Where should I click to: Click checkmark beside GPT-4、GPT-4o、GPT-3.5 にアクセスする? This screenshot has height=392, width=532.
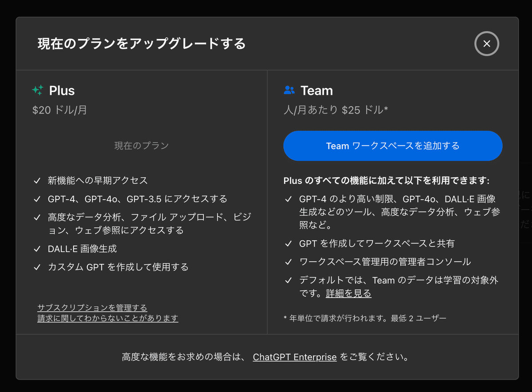click(37, 199)
